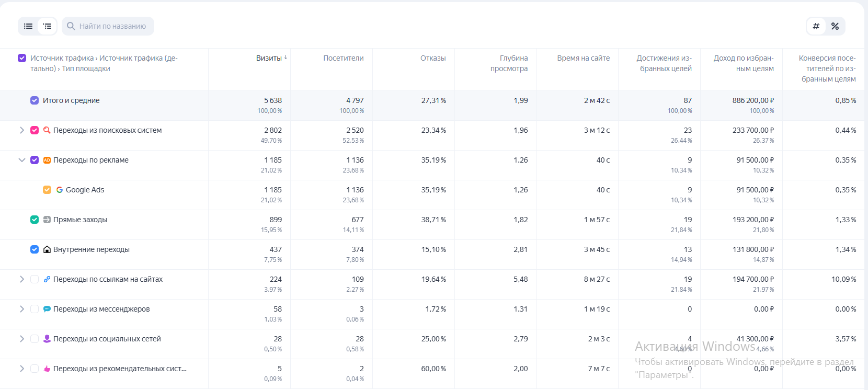Viewport: 868px width, 390px height.
Task: Expand the 'Переходы из поисковых систем' row
Action: pyautogui.click(x=22, y=130)
